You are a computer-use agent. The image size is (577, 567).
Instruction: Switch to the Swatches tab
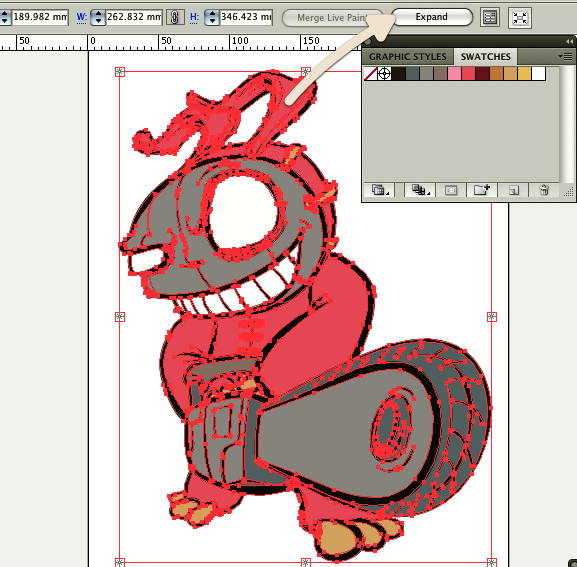pos(485,57)
